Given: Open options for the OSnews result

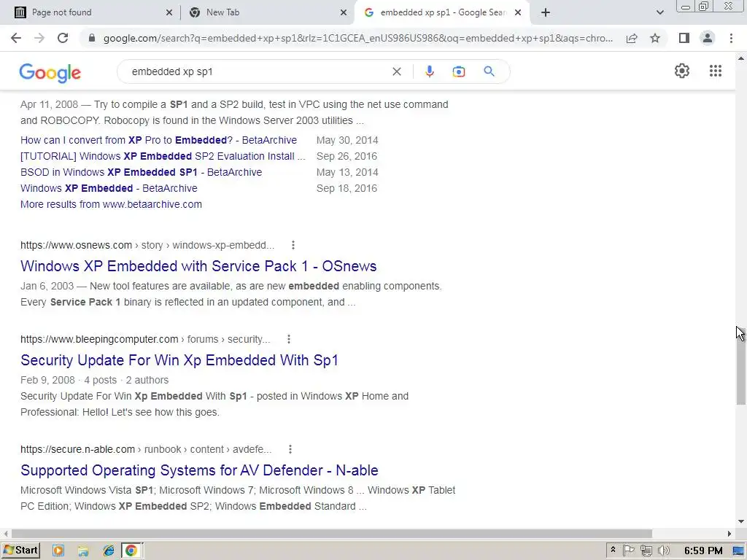Looking at the screenshot, I should point(293,245).
